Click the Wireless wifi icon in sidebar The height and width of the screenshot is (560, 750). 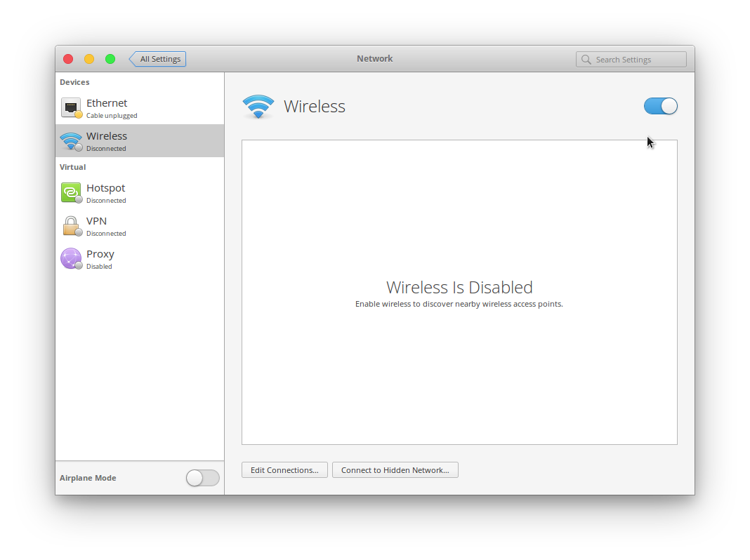click(71, 140)
